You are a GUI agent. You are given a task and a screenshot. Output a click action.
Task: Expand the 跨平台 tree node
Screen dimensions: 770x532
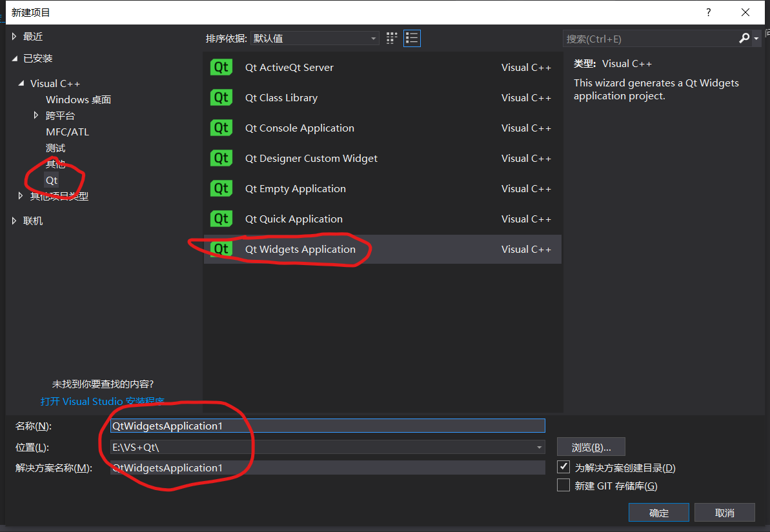[x=36, y=115]
